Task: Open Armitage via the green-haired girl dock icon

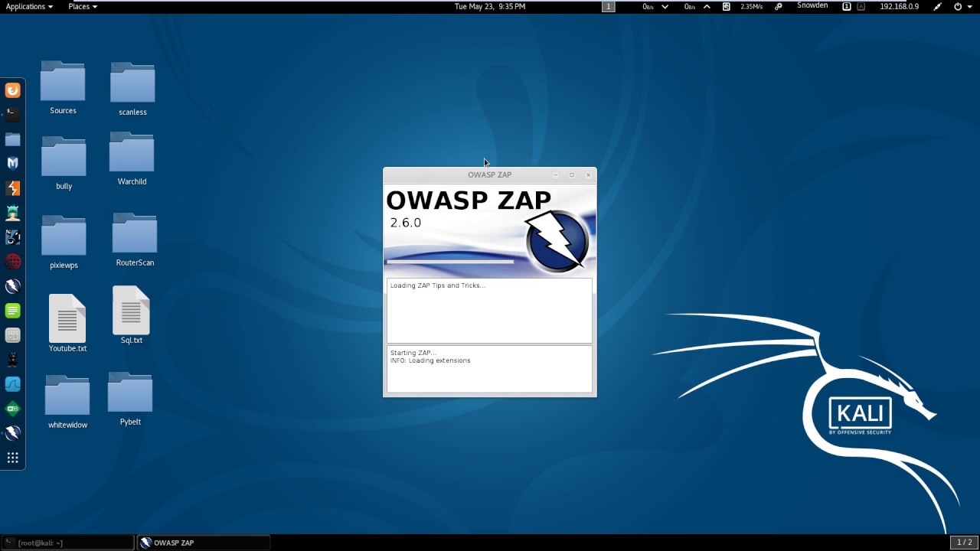Action: pyautogui.click(x=12, y=213)
